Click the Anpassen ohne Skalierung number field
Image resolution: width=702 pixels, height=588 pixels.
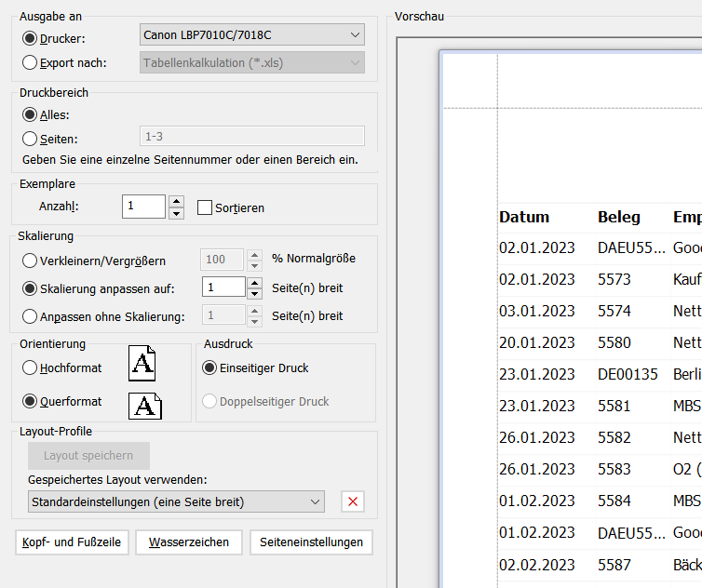point(223,315)
